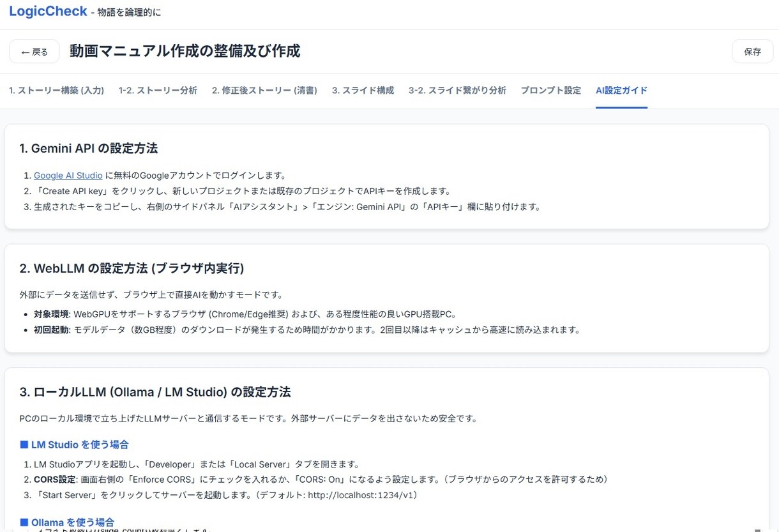
Task: Click the page title 動画マニュアル作成の整備及び作成
Action: click(x=185, y=51)
